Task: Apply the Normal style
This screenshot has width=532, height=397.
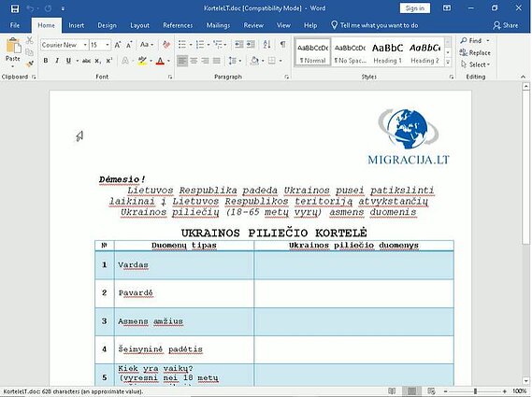Action: click(312, 52)
